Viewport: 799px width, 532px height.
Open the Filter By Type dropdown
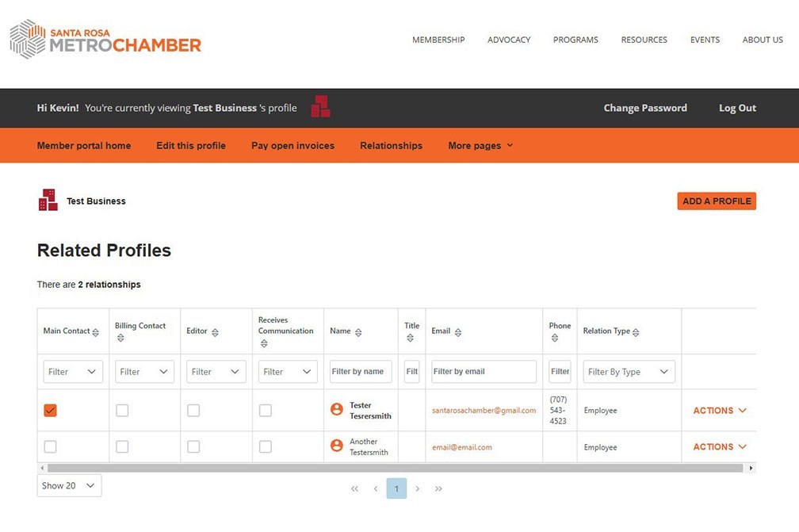pyautogui.click(x=629, y=372)
